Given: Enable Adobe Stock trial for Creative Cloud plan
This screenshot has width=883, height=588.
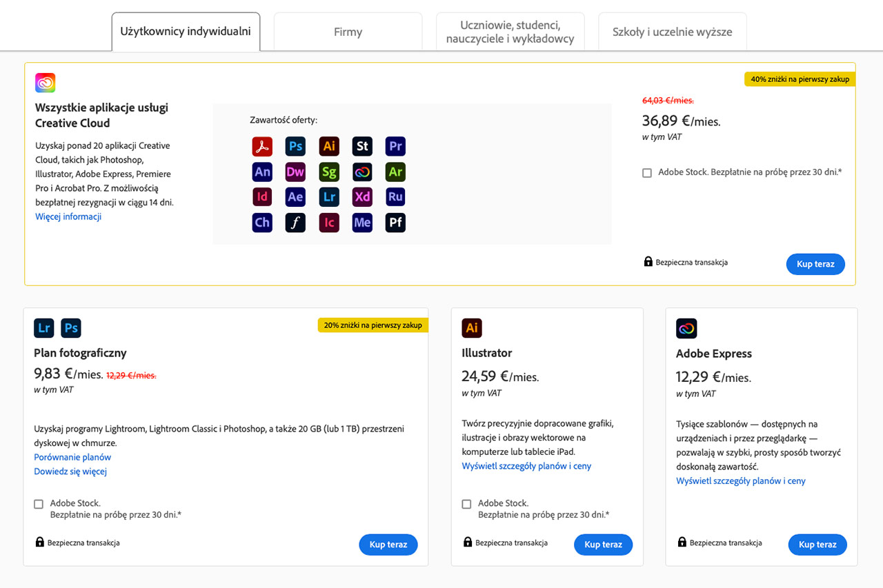Looking at the screenshot, I should [x=647, y=173].
